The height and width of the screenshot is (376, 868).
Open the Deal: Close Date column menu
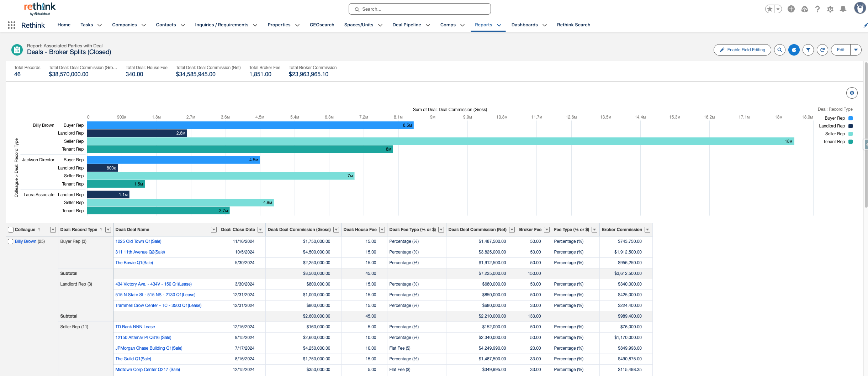coord(260,230)
